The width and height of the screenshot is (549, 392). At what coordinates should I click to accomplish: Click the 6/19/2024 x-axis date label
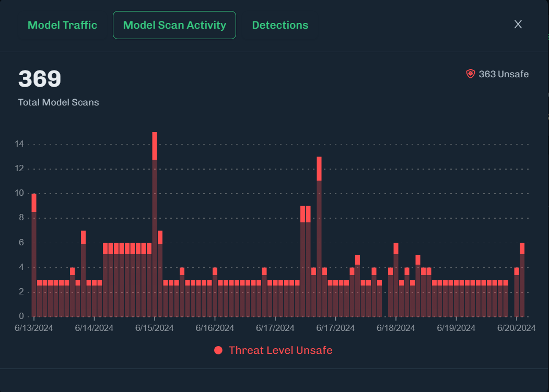click(456, 328)
